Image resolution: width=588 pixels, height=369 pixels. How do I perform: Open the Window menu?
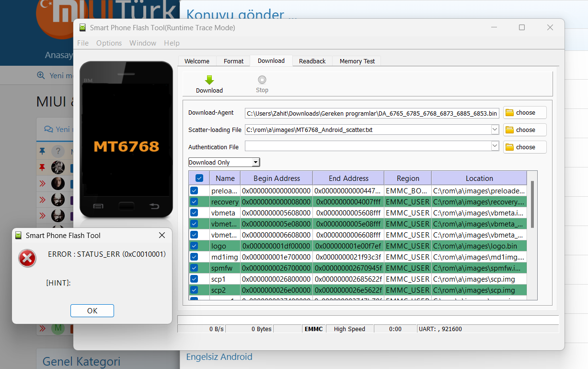[143, 43]
